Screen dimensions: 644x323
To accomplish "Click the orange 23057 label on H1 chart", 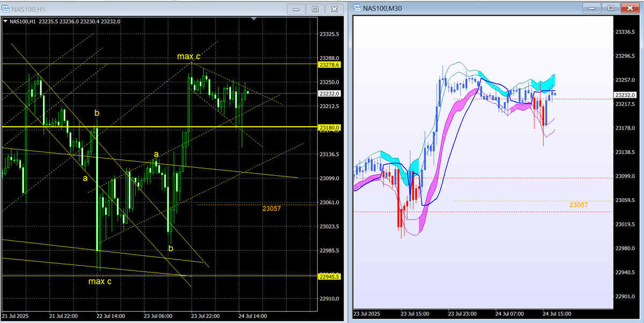I will [272, 209].
